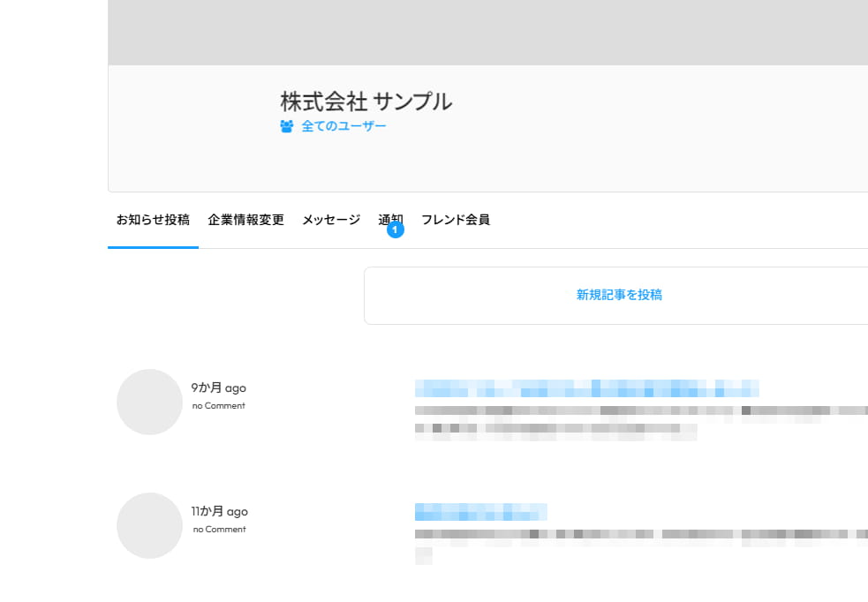
Task: Click the avatar of the 11か月 ago post
Action: click(149, 525)
